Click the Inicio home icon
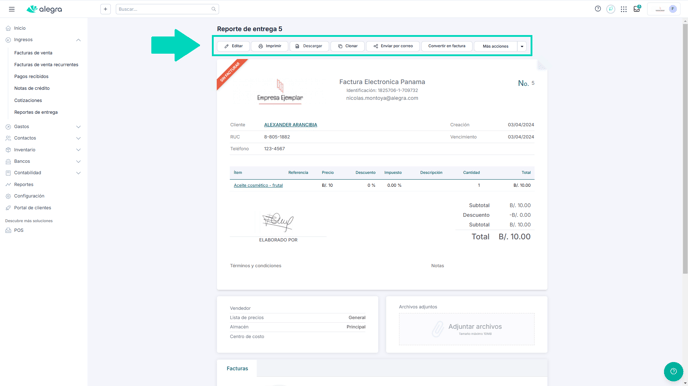This screenshot has height=386, width=688. click(8, 28)
